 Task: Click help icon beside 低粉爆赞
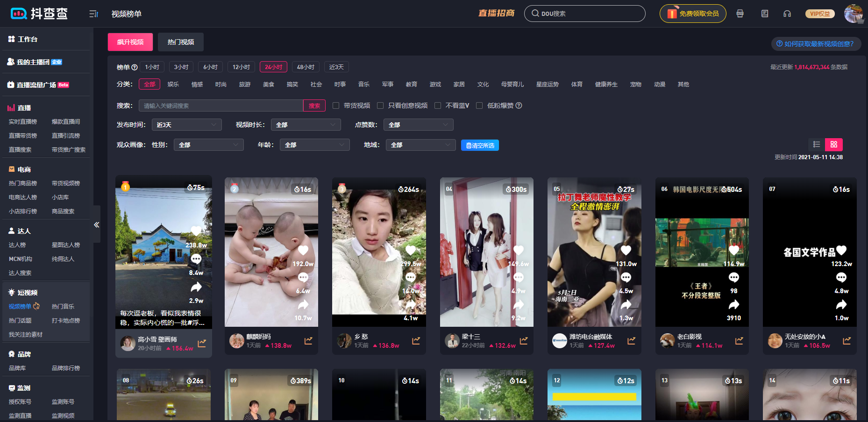coord(519,105)
